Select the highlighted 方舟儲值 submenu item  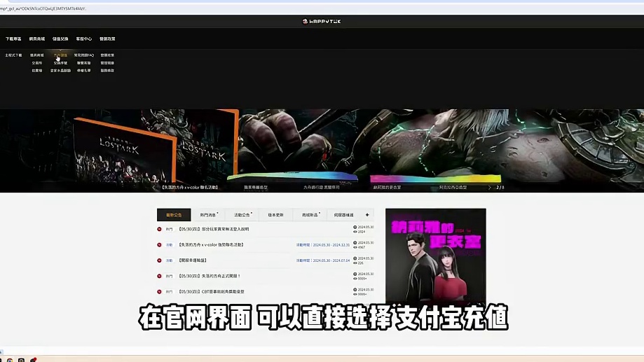pyautogui.click(x=60, y=55)
